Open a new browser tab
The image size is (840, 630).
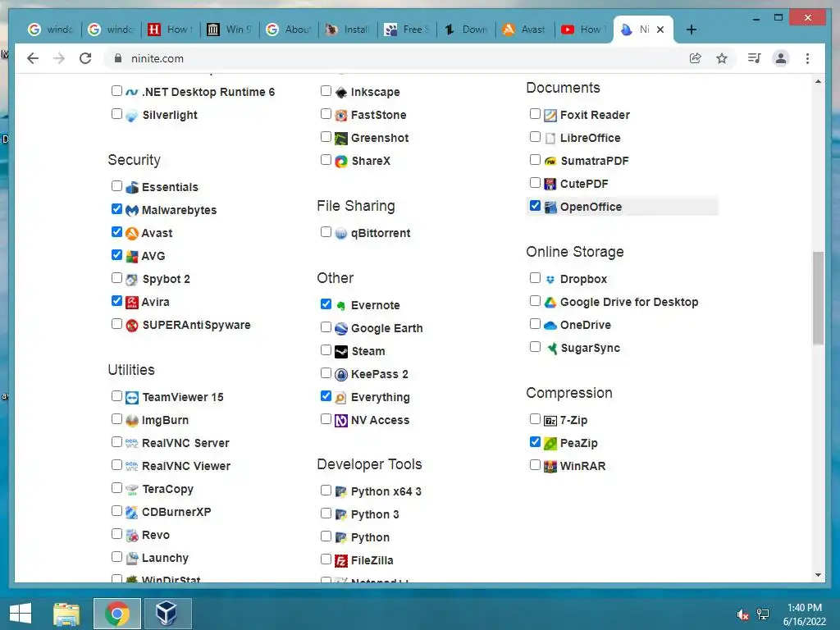(x=692, y=30)
